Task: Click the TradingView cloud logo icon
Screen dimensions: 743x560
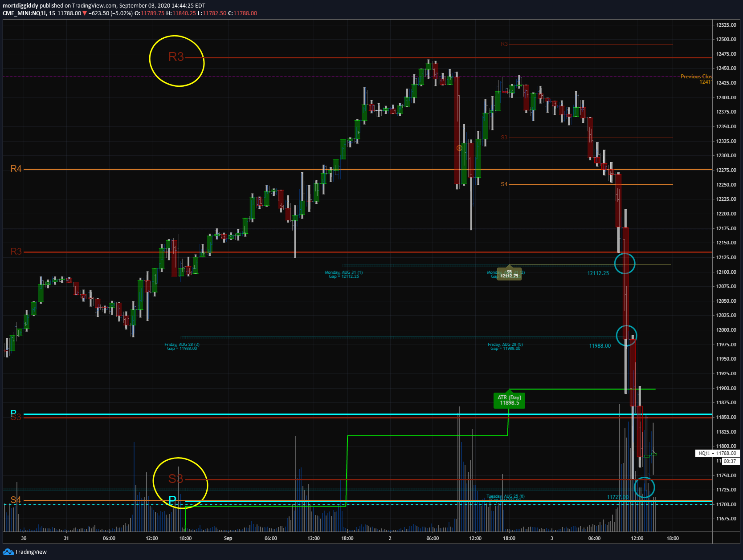Action: coord(8,552)
